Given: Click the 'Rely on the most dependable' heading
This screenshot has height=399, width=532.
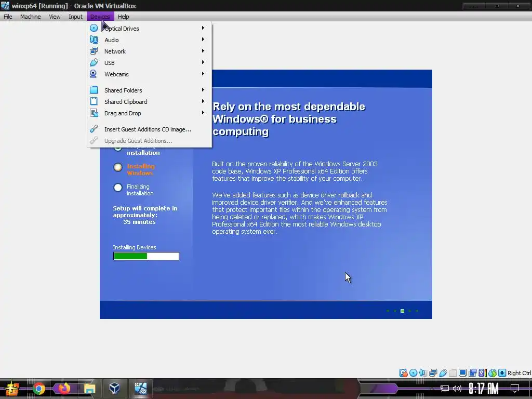Looking at the screenshot, I should click(289, 107).
